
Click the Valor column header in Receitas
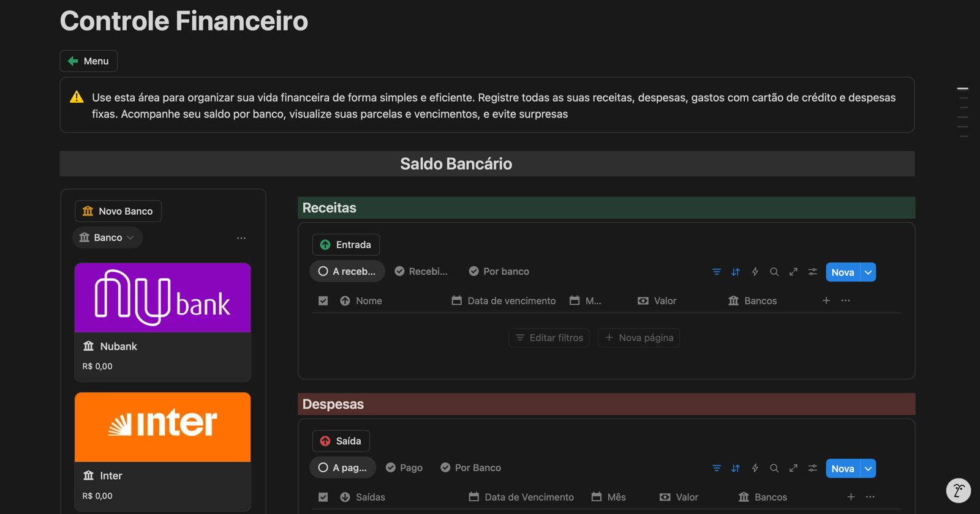pyautogui.click(x=657, y=301)
